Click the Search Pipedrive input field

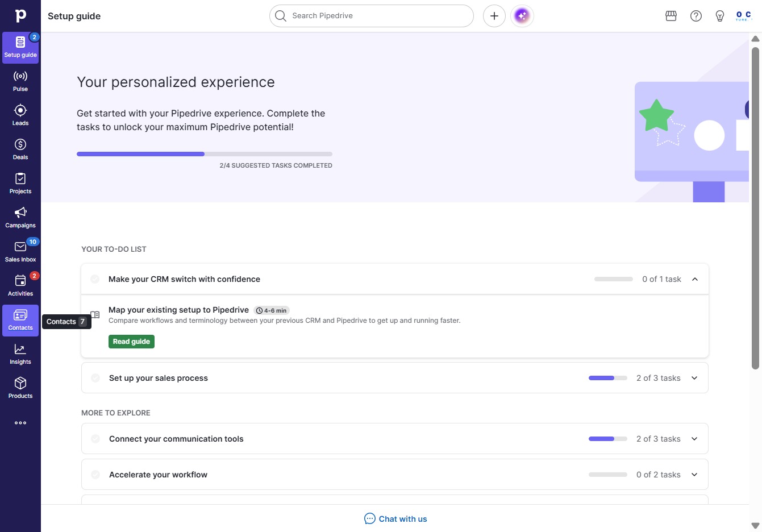point(372,16)
